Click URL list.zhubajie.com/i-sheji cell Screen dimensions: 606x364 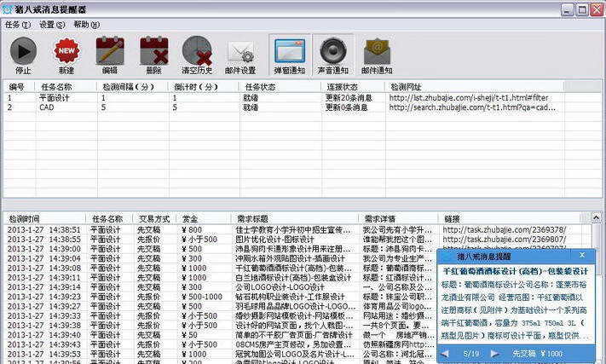point(469,98)
